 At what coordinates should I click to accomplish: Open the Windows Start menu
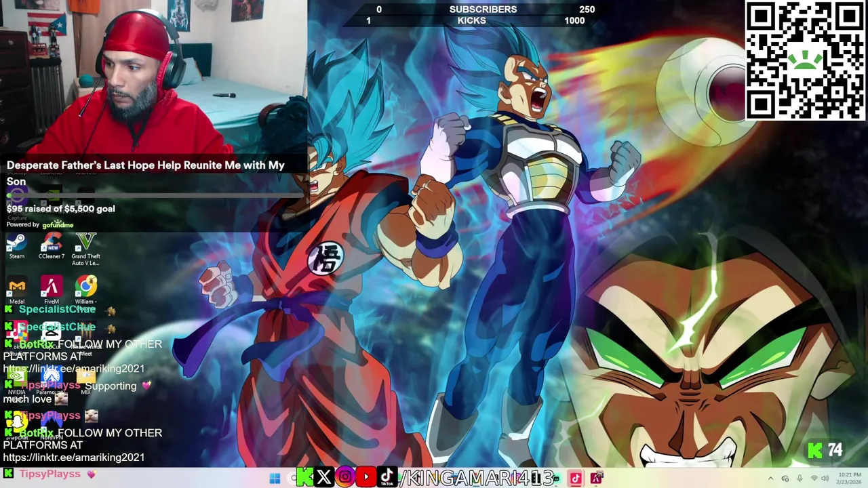(275, 479)
